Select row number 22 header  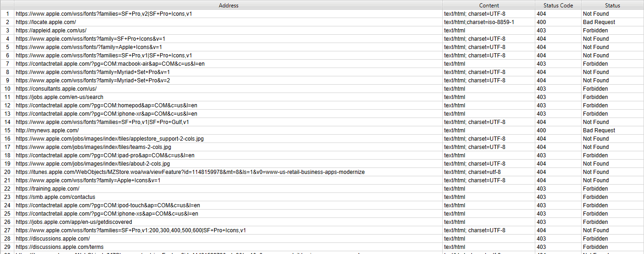(x=7, y=189)
